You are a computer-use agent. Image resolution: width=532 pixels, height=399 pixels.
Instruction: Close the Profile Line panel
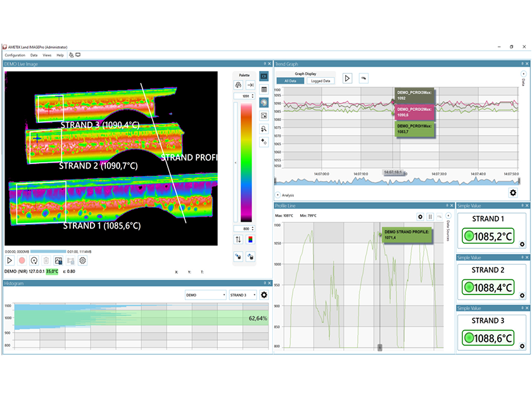(452, 206)
